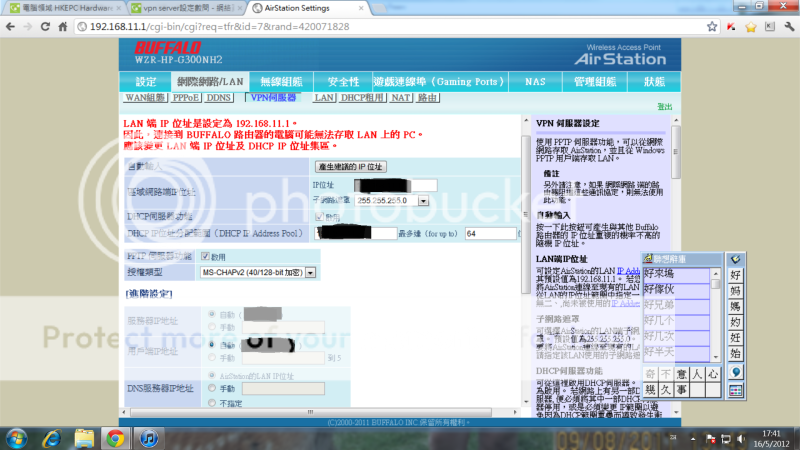This screenshot has height=450, width=800.
Task: Click the IME top-right settings icon
Action: 735,259
